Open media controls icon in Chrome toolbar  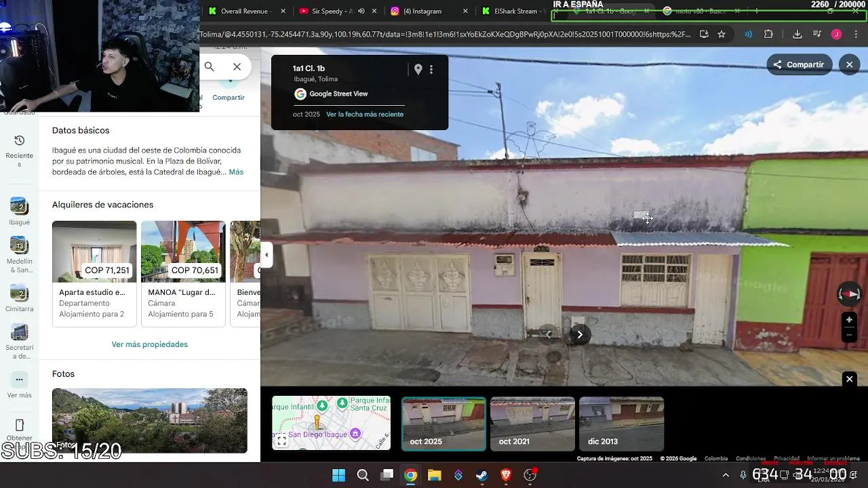[817, 34]
